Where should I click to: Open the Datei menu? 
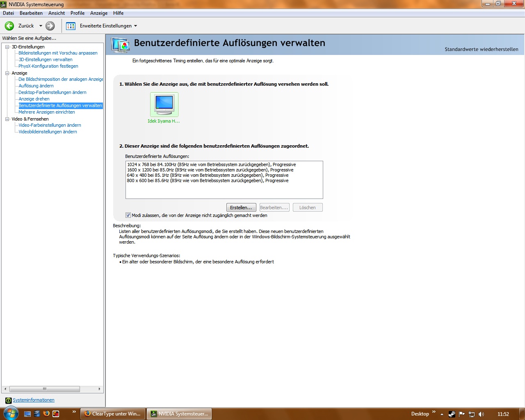8,13
